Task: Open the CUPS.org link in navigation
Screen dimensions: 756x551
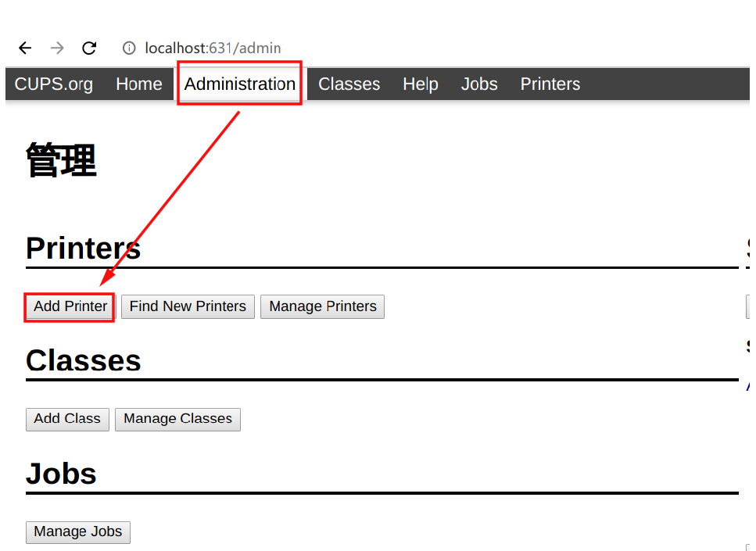Action: pyautogui.click(x=54, y=84)
